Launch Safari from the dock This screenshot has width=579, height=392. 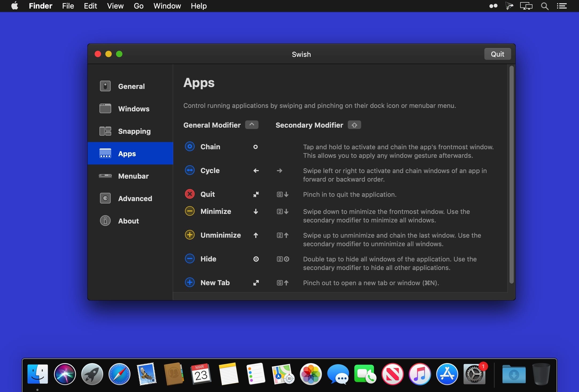point(119,374)
